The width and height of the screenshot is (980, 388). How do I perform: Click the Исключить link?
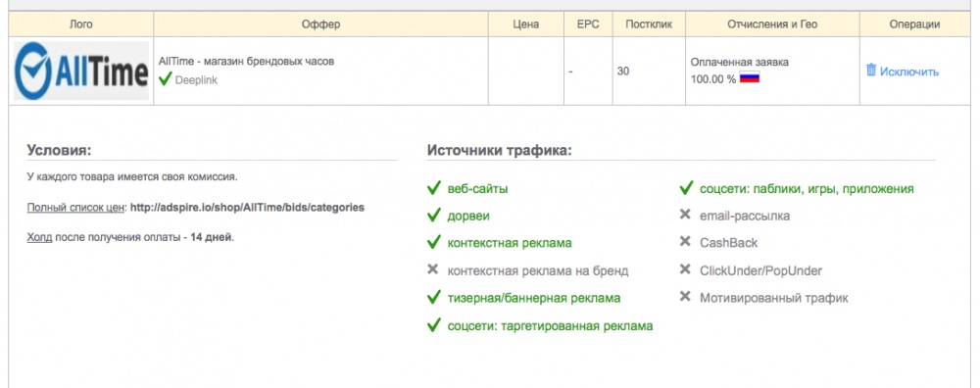(909, 72)
